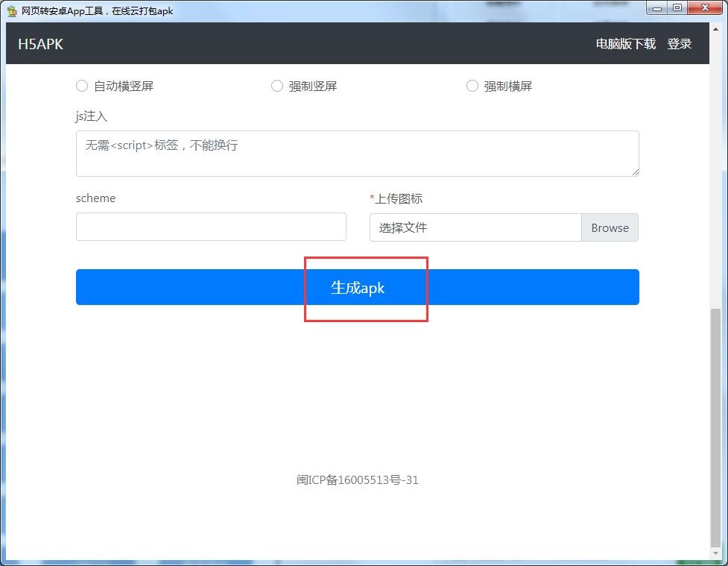Click into the scheme input field

(x=211, y=227)
